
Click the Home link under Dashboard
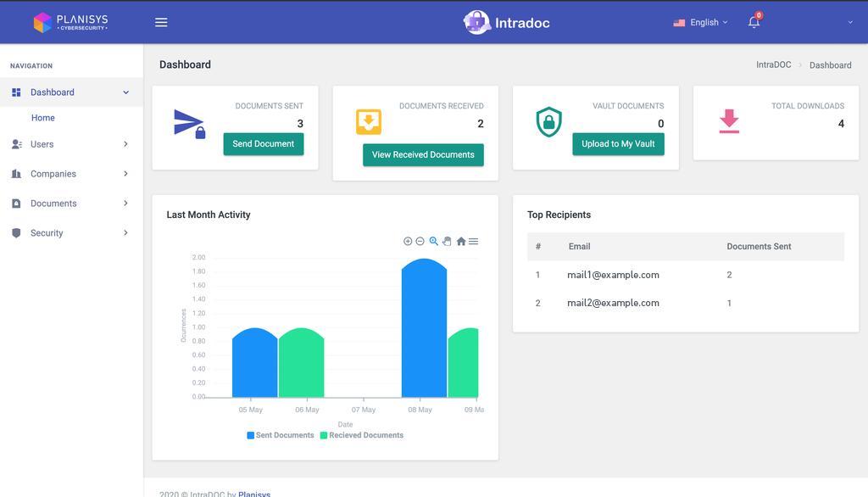click(x=43, y=118)
